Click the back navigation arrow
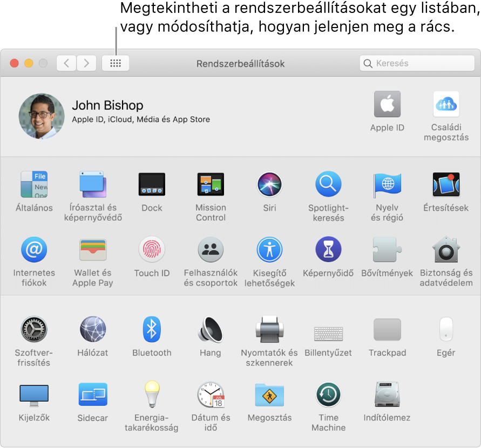The width and height of the screenshot is (481, 448). tap(66, 63)
